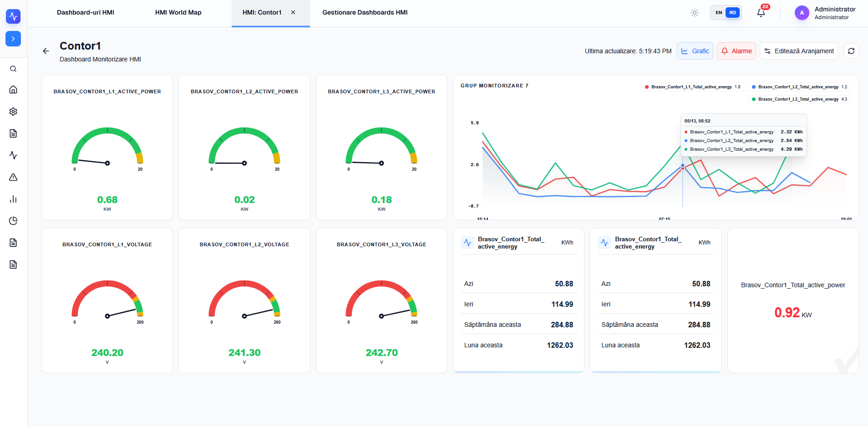
Task: Open the sidebar bar chart icon
Action: [13, 199]
